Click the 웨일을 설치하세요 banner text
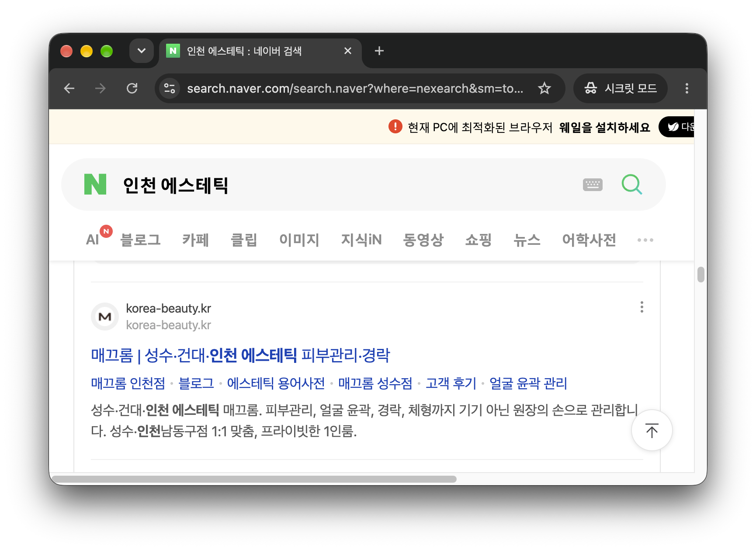Viewport: 756px width, 550px height. (x=604, y=127)
